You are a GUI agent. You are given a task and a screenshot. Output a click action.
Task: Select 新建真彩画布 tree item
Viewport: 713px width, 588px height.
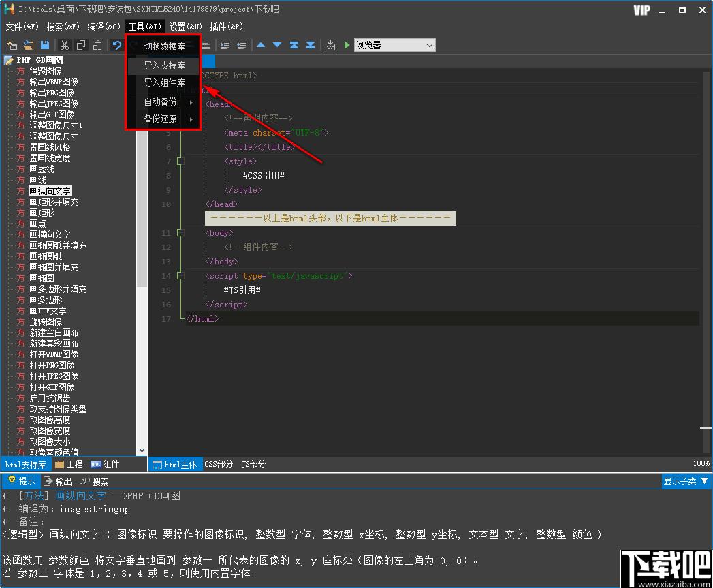point(54,344)
